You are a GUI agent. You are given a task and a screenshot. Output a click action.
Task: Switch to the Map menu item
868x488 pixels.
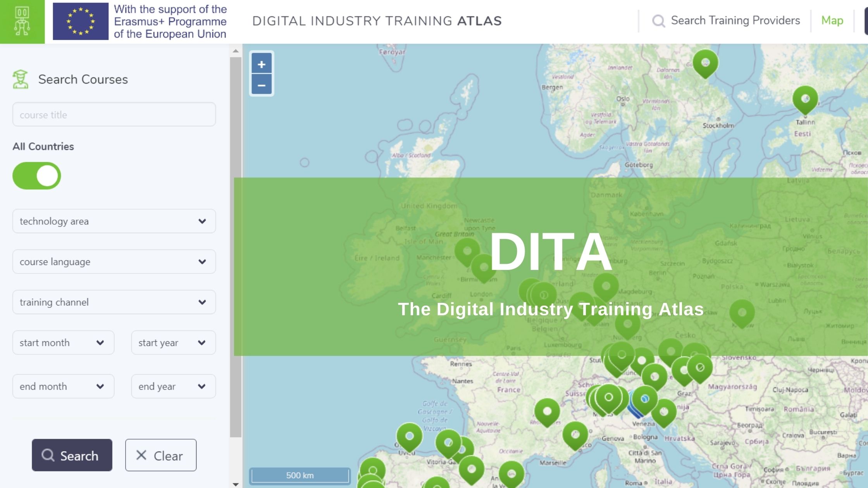[x=832, y=21]
